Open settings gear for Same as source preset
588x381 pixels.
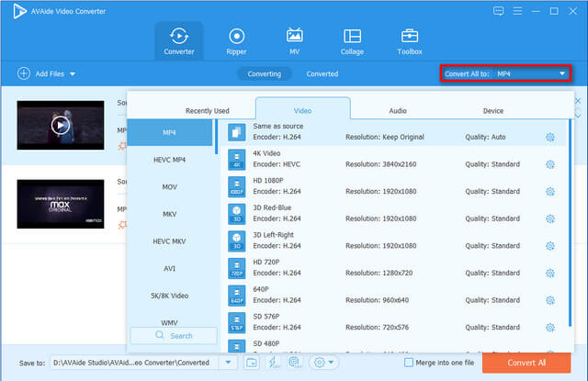(x=550, y=137)
